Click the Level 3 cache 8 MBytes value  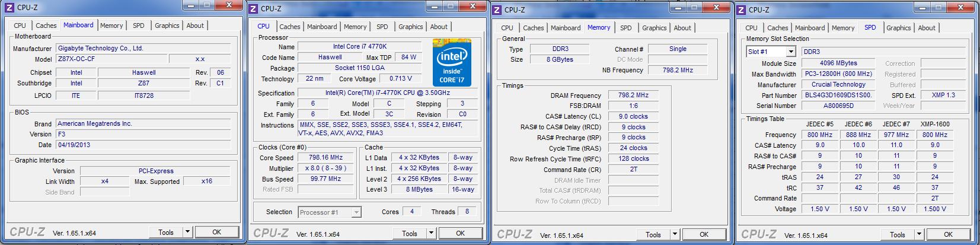[419, 190]
